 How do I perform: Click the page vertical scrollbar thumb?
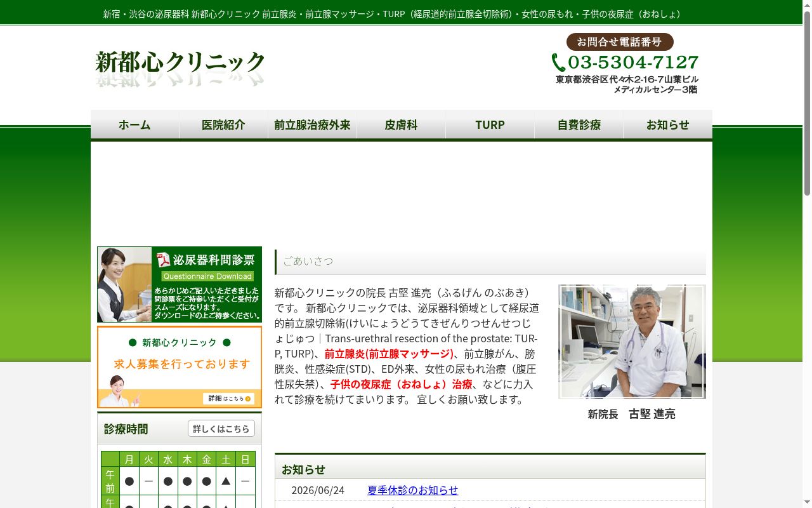[x=807, y=103]
